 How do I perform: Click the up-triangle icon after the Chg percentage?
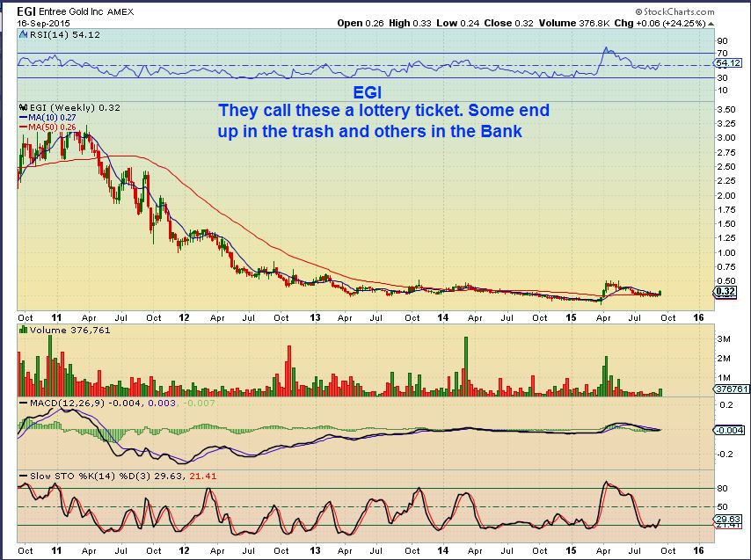pyautogui.click(x=711, y=24)
